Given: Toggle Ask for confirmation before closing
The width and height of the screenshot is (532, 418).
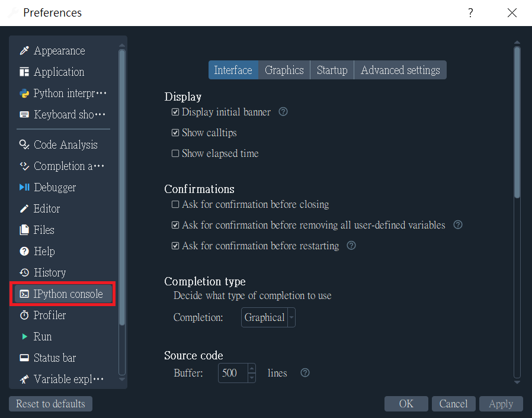Looking at the screenshot, I should [175, 204].
